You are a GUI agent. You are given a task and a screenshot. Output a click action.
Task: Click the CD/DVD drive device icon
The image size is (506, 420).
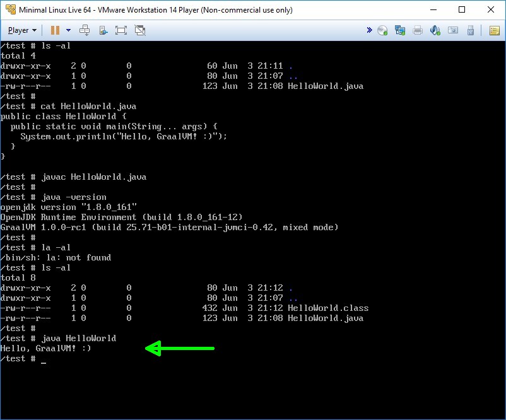pyautogui.click(x=382, y=30)
